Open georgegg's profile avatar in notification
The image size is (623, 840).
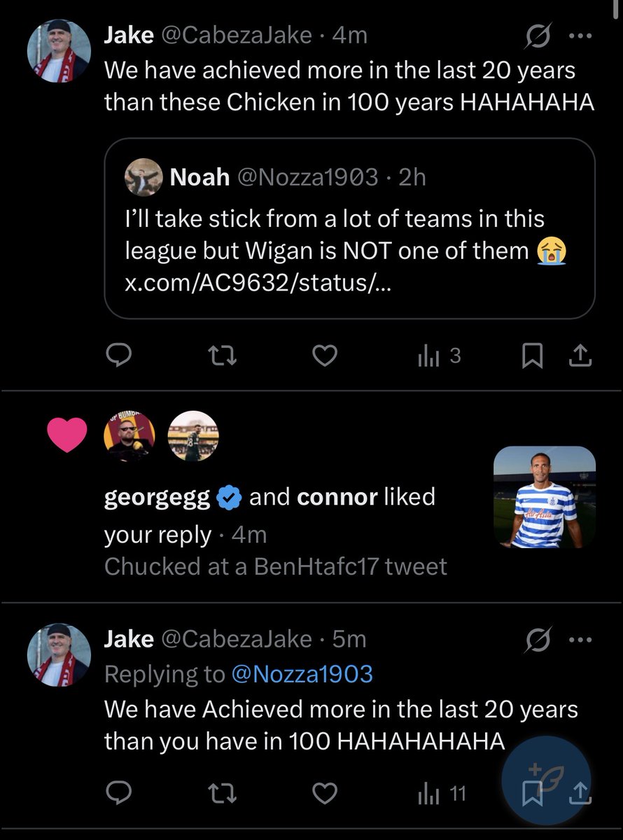(x=127, y=436)
